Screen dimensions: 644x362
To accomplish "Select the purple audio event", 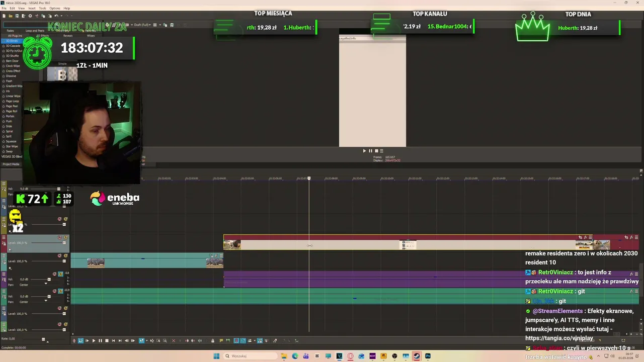I will [431, 279].
